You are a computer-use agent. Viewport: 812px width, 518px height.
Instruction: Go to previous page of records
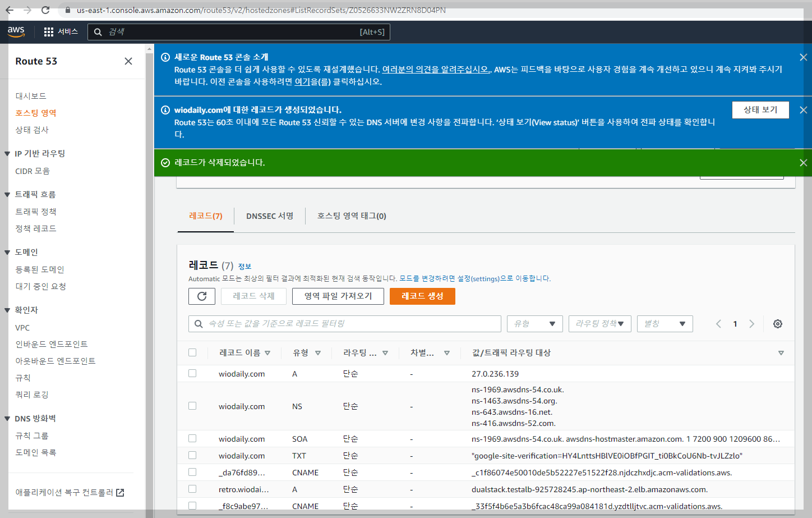718,324
